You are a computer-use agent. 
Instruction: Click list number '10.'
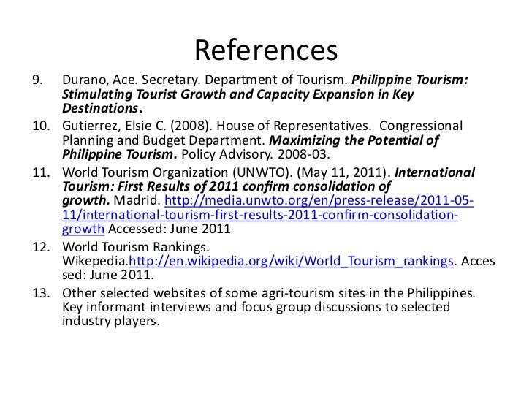tap(41, 126)
